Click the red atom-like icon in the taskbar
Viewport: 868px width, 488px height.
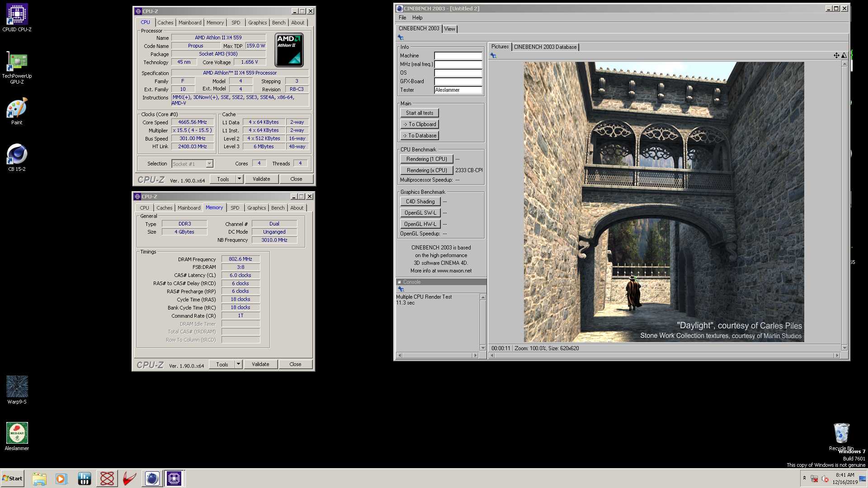pos(107,479)
